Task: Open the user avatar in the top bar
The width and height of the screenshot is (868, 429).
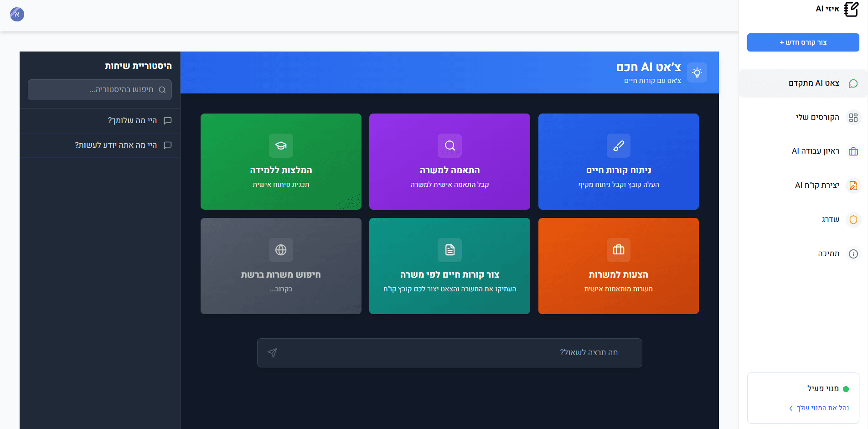Action: [17, 15]
